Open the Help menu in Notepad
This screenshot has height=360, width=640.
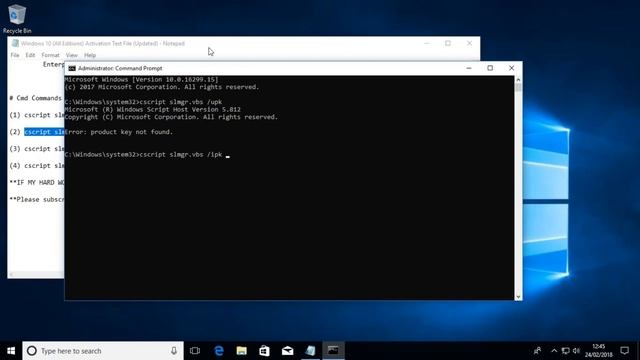pyautogui.click(x=90, y=55)
